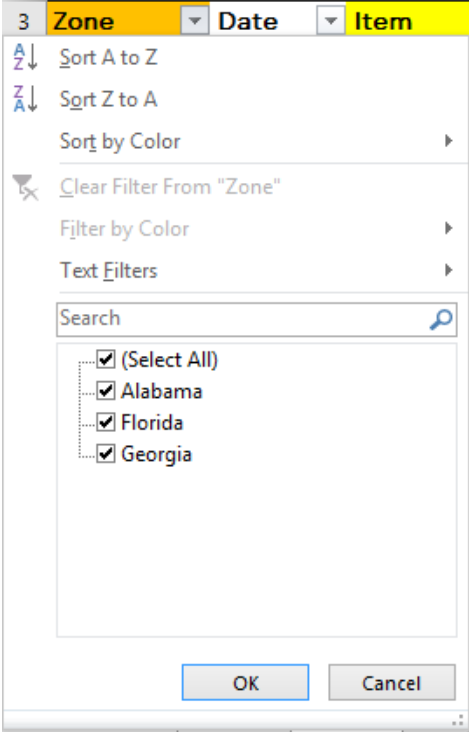
Task: Select the row 3 header
Action: (x=24, y=21)
